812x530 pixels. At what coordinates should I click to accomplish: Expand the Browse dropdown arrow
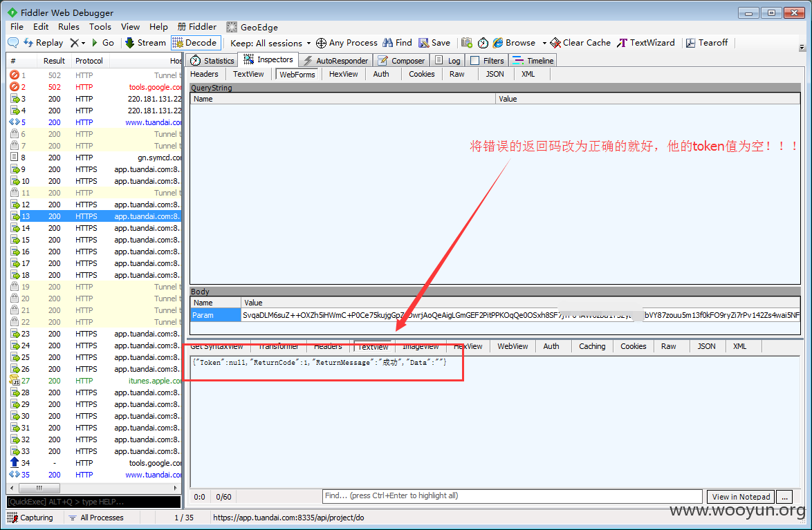click(x=544, y=43)
